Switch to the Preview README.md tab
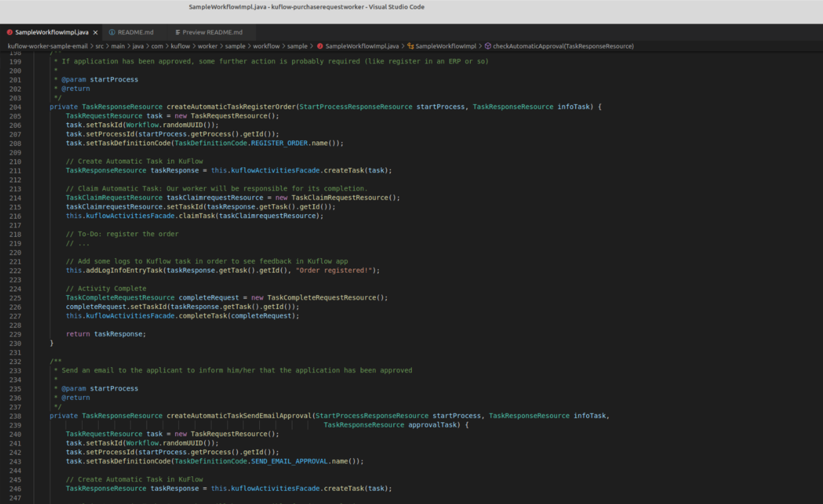 pyautogui.click(x=212, y=32)
